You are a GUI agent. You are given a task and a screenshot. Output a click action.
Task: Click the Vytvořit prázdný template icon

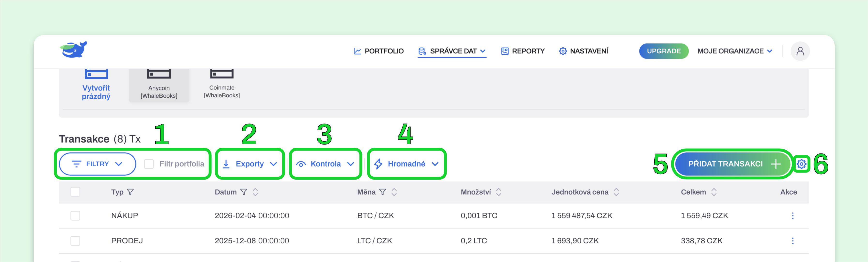pyautogui.click(x=96, y=74)
